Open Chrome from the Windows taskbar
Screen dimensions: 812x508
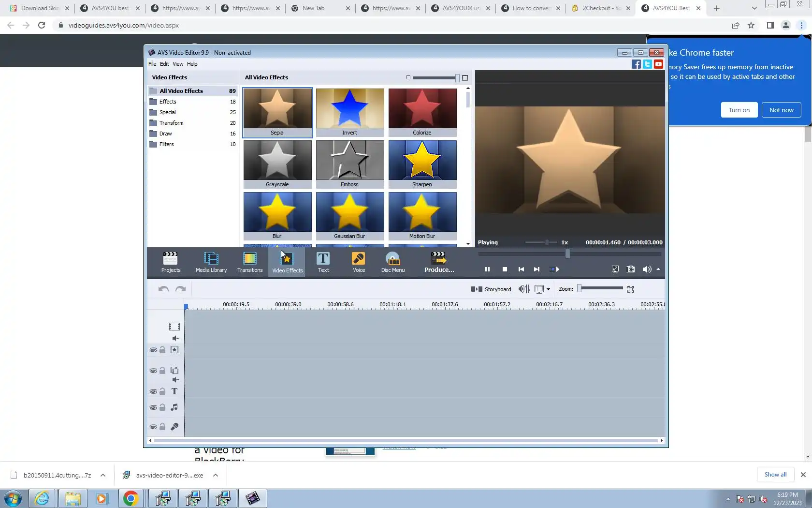pyautogui.click(x=130, y=498)
